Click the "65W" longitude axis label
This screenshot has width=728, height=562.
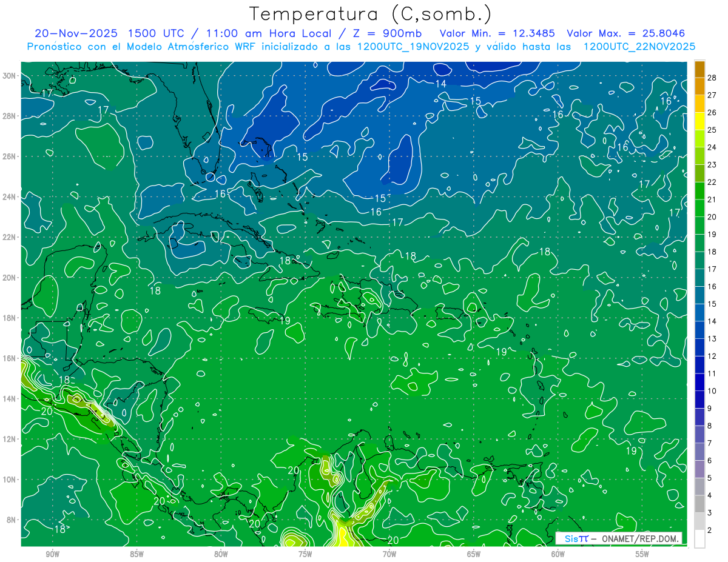tap(474, 554)
